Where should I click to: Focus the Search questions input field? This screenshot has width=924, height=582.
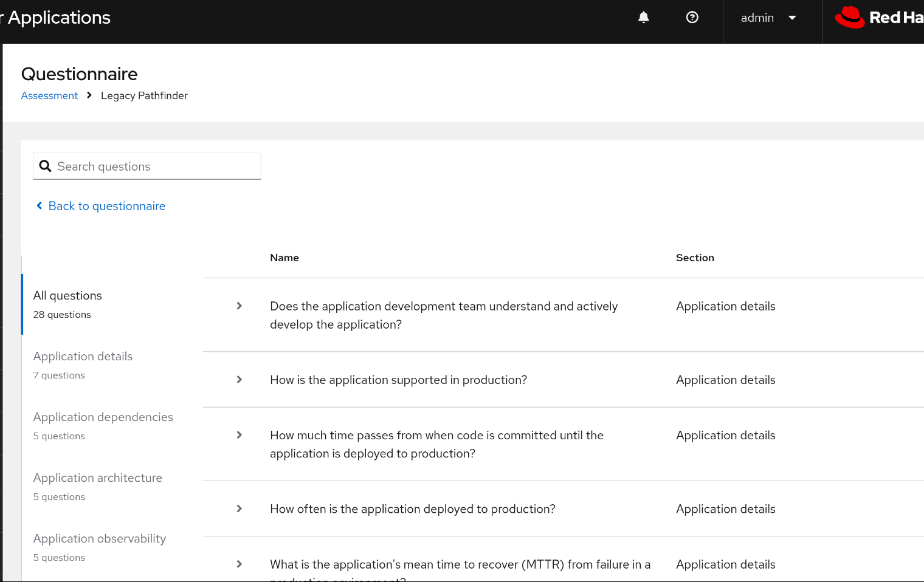pos(155,166)
